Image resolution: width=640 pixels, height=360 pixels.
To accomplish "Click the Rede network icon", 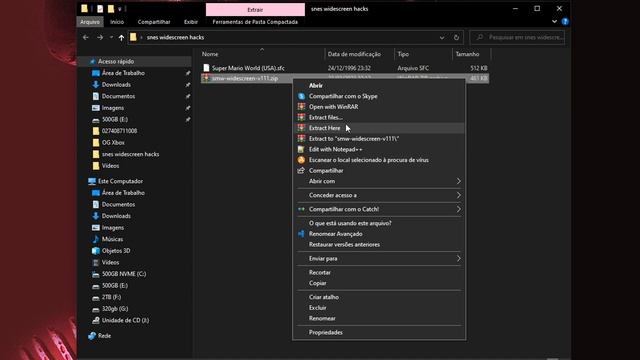I will [x=92, y=336].
